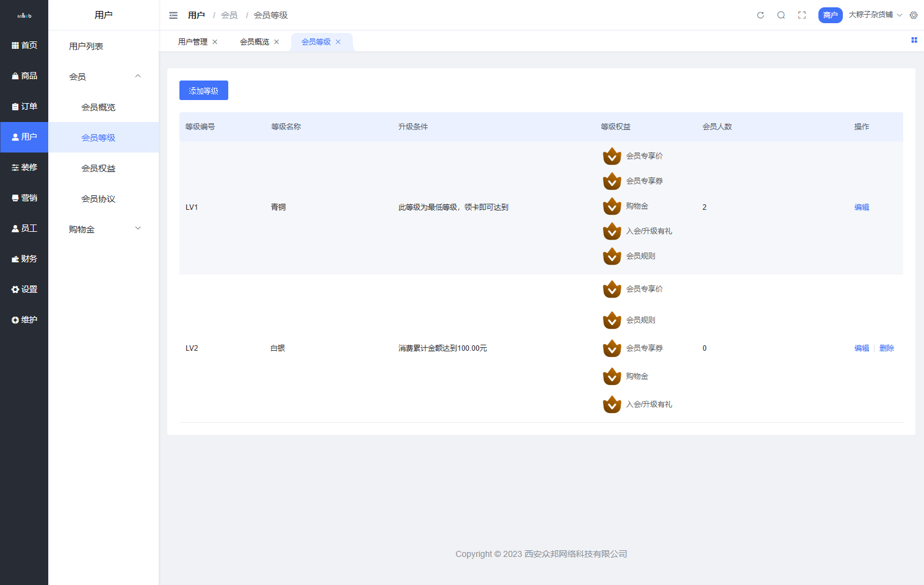Select 会员权益 in the side menu
This screenshot has height=585, width=924.
point(98,168)
